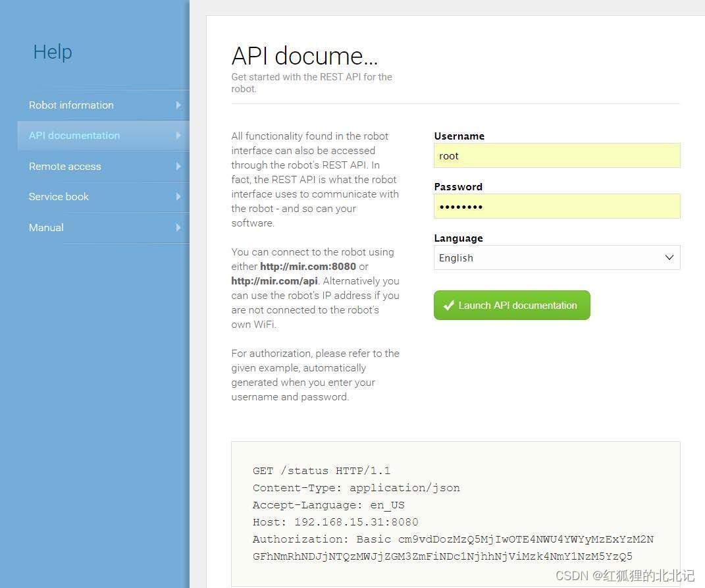The width and height of the screenshot is (705, 588).
Task: Click 'Host: 192.168.15.31:8080' line
Action: [336, 522]
